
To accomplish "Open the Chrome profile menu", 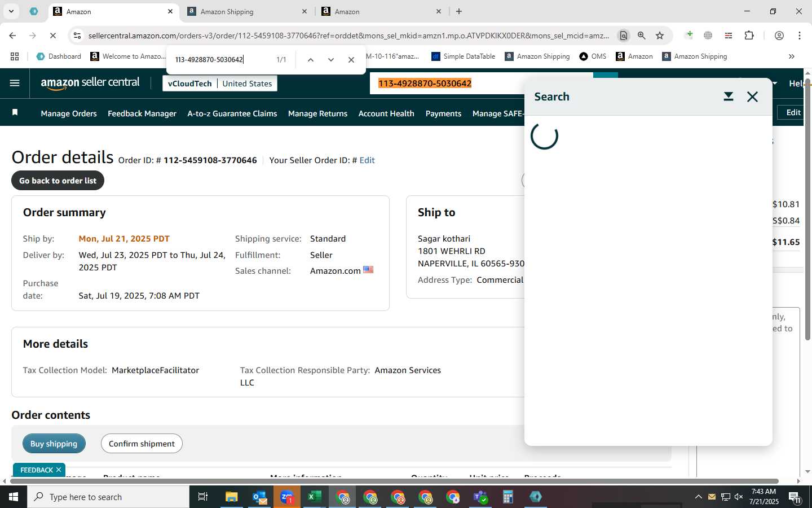I will tap(779, 36).
